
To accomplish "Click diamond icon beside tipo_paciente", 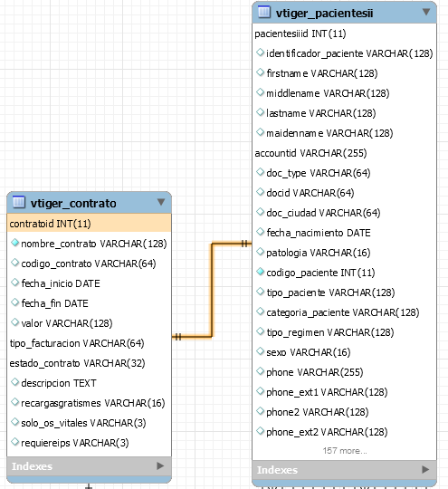I will (260, 292).
